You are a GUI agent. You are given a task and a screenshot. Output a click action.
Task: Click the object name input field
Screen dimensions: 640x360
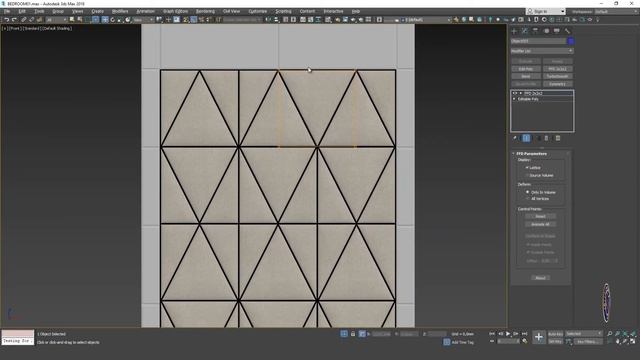[538, 41]
